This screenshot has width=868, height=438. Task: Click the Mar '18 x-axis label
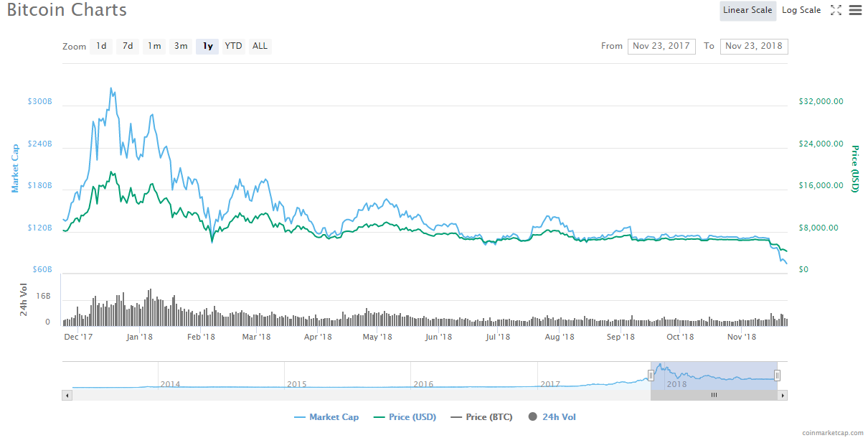tap(256, 337)
